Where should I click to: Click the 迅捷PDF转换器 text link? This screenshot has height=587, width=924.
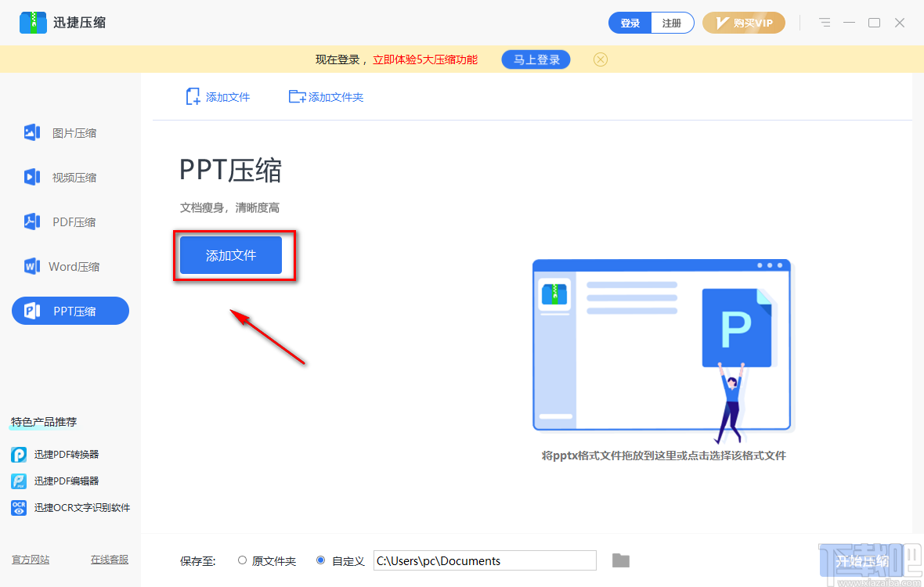(67, 455)
